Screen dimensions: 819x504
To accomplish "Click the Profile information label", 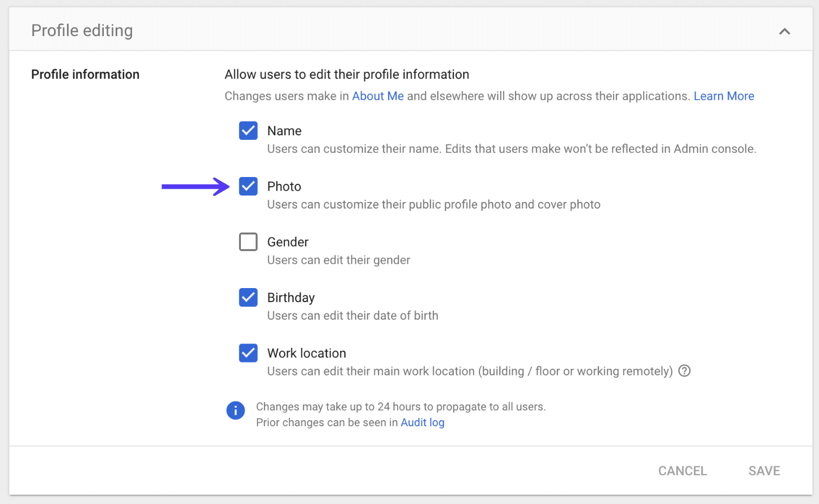I will [85, 74].
